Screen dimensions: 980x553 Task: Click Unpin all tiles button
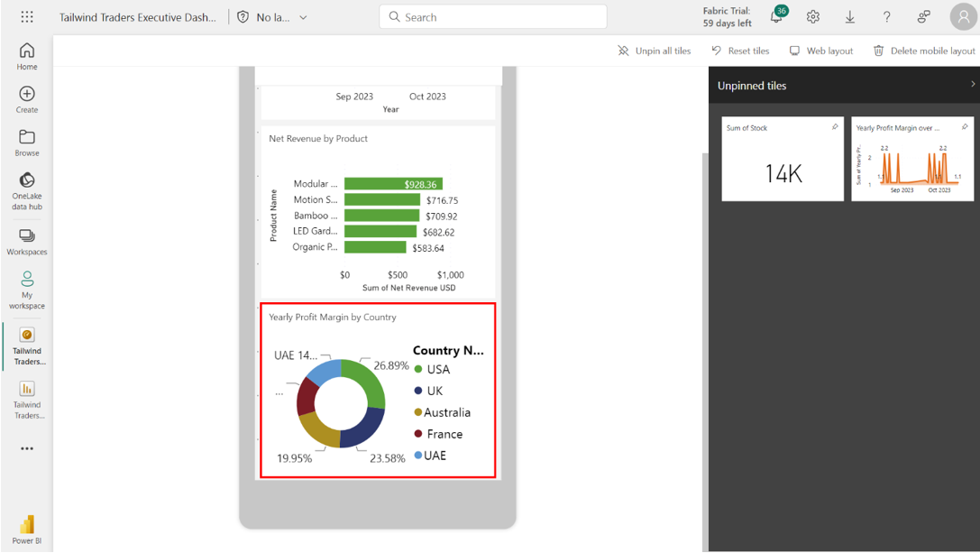pos(655,51)
